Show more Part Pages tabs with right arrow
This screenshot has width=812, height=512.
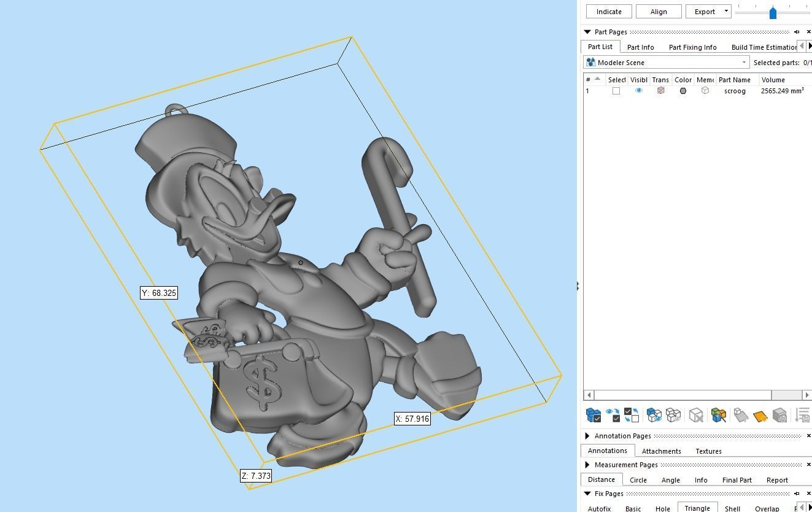click(809, 46)
